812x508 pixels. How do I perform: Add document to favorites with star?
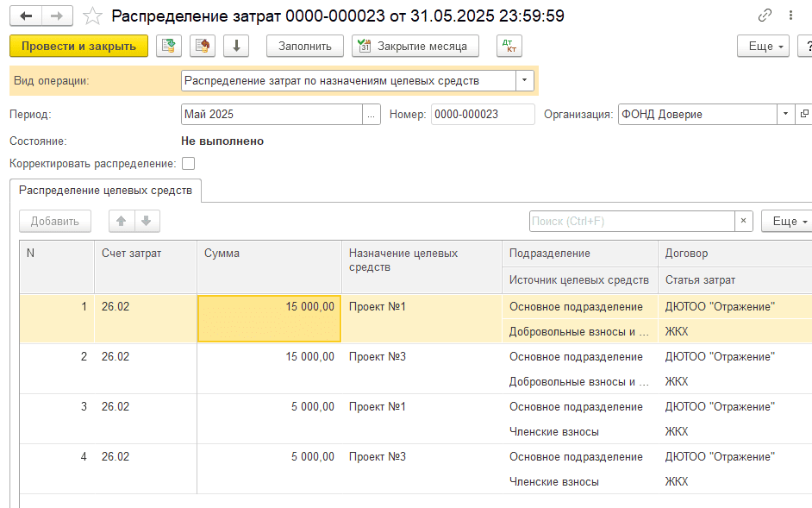click(x=92, y=16)
